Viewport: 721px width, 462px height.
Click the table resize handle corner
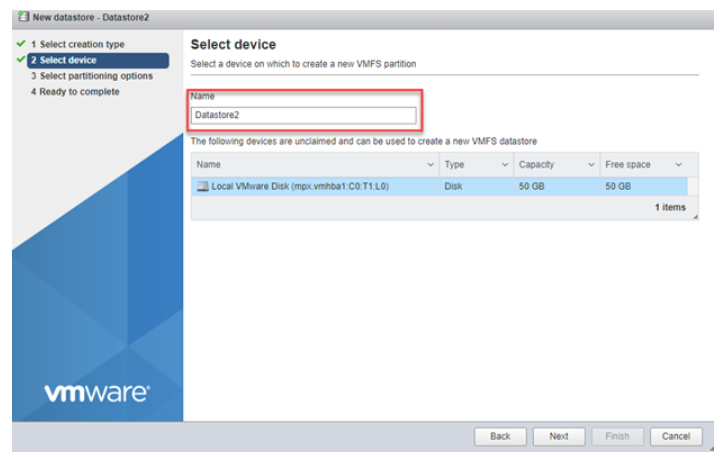coord(695,217)
